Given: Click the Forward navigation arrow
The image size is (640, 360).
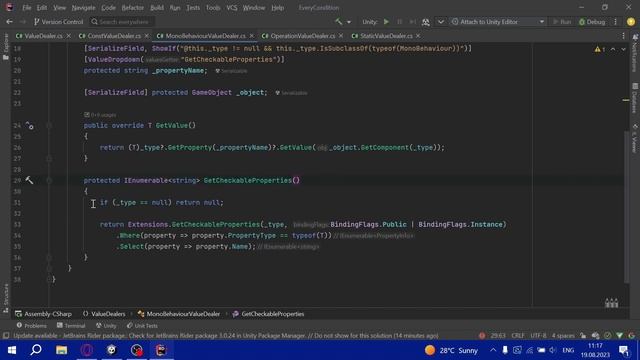Looking at the screenshot, I should [x=23, y=22].
